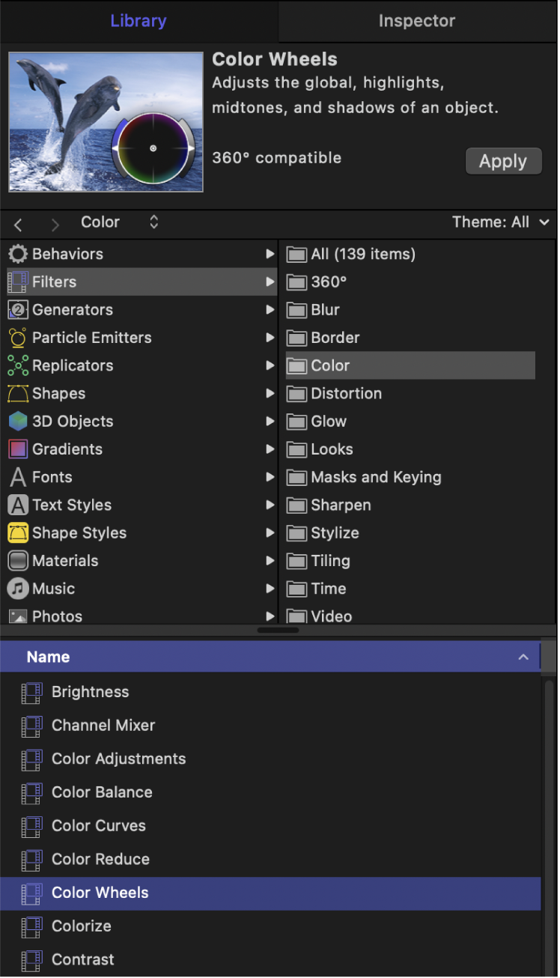Expand the Filters disclosure triangle
Screen dimensions: 560x978
click(x=270, y=282)
